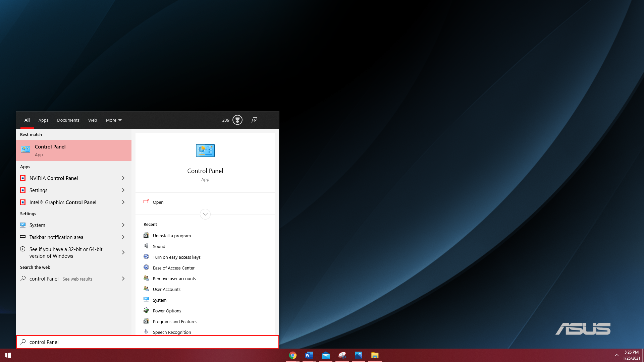Show hidden system tray icons
This screenshot has width=644, height=362.
click(617, 355)
